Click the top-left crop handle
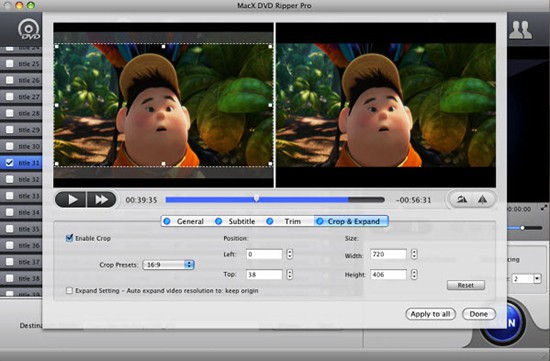 56,46
